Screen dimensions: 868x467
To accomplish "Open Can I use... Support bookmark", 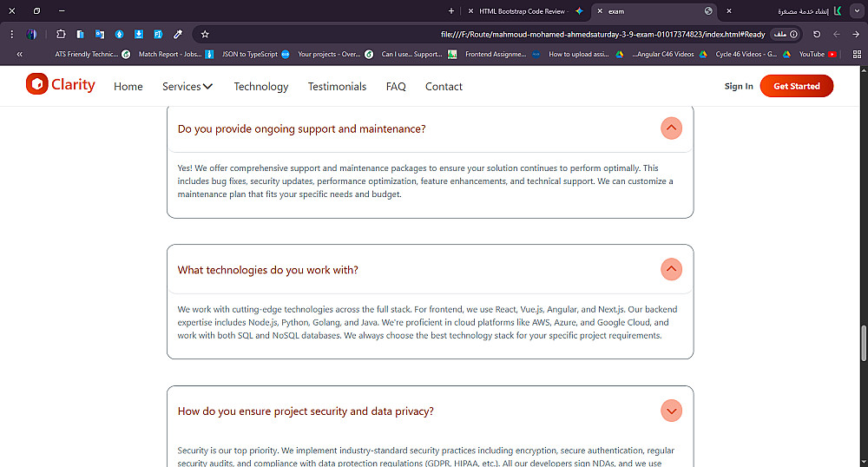I will pyautogui.click(x=419, y=54).
